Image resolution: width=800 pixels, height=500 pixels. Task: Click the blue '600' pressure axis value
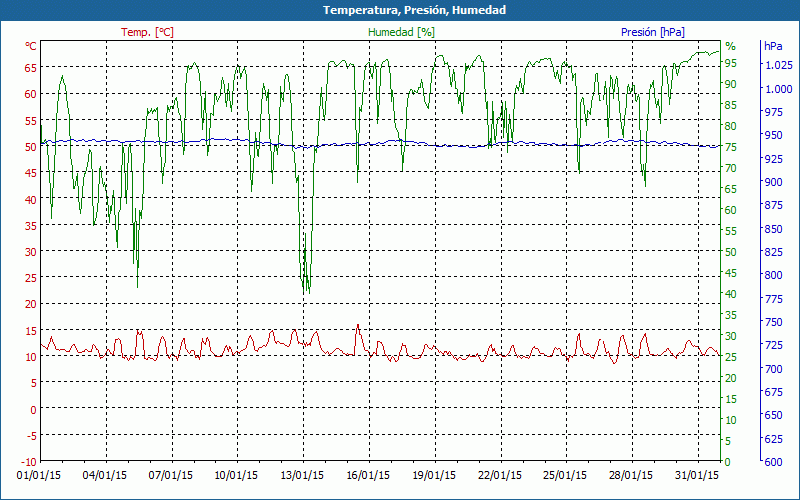point(773,462)
